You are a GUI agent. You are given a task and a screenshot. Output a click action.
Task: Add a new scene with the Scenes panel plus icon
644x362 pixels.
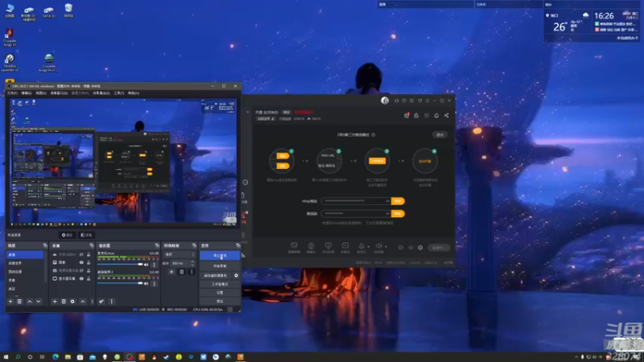pyautogui.click(x=10, y=301)
